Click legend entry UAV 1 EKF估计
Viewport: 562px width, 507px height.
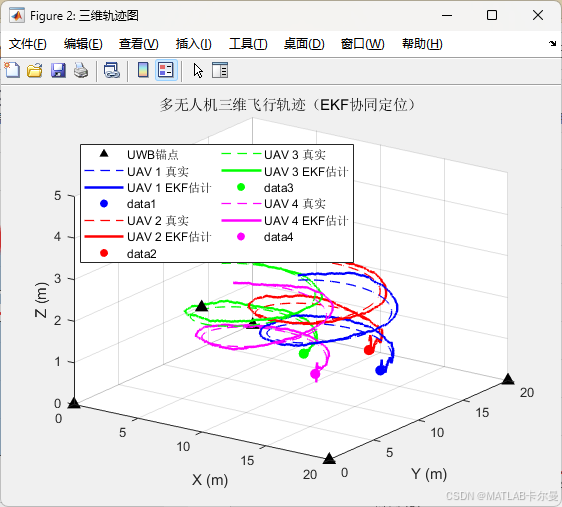[x=169, y=188]
